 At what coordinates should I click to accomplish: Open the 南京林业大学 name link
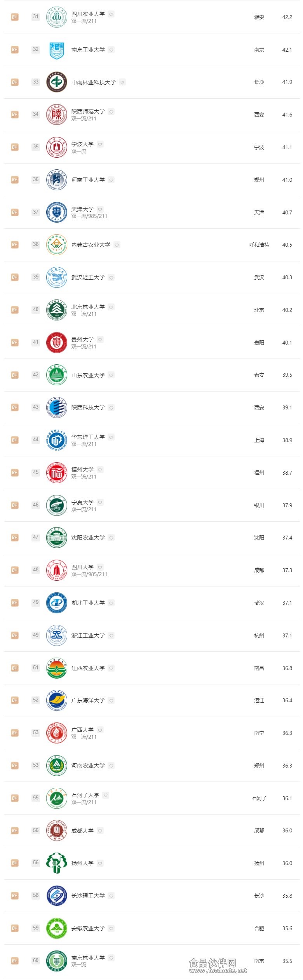coord(88,958)
